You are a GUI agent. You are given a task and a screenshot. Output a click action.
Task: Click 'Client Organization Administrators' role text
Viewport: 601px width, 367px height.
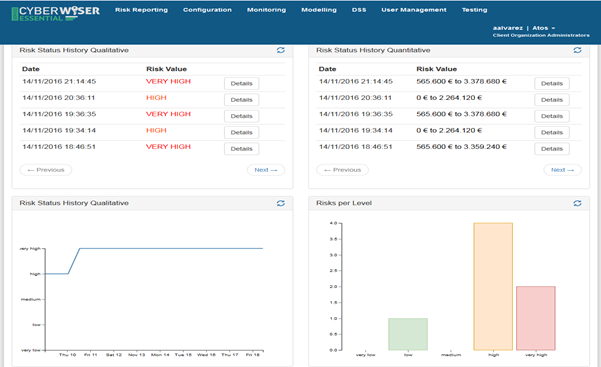(x=541, y=35)
